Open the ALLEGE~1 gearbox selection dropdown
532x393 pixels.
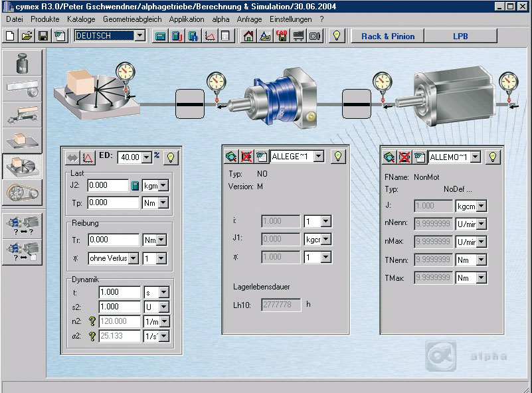(x=318, y=157)
